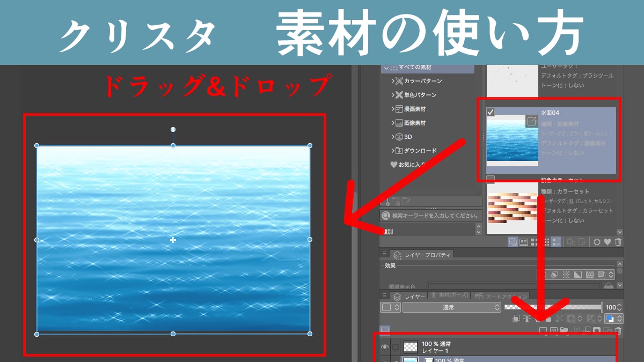Open the blend mode 通常 dropdown
Image resolution: width=644 pixels, height=362 pixels.
click(452, 307)
